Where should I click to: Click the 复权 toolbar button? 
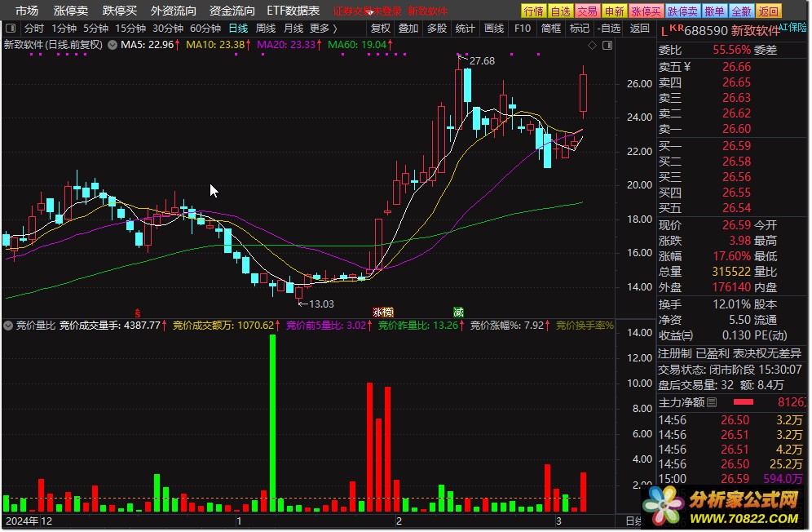pyautogui.click(x=381, y=28)
